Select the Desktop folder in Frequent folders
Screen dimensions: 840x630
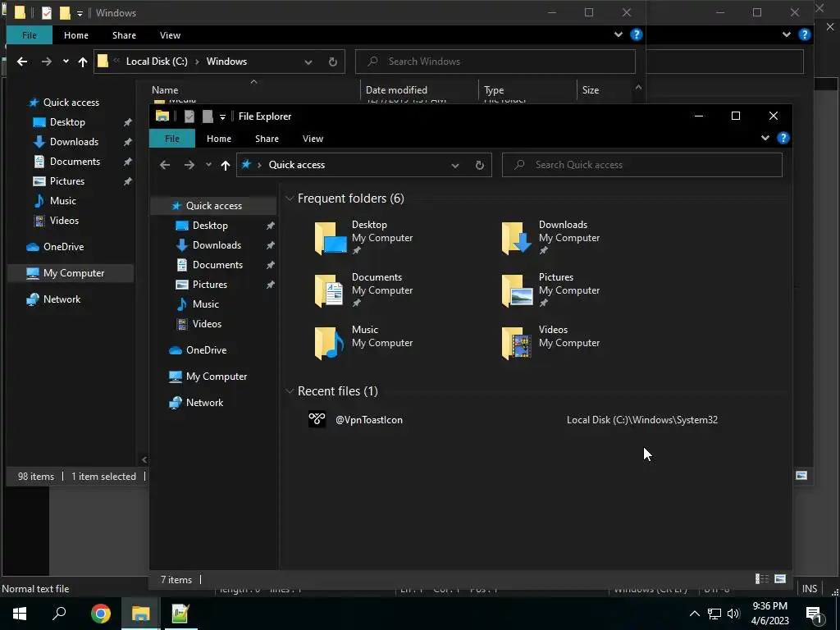(x=364, y=238)
